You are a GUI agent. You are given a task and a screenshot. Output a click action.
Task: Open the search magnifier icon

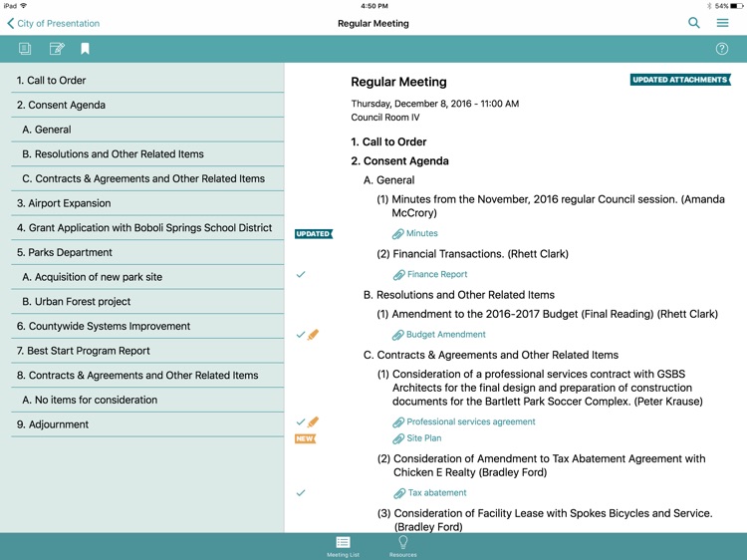click(x=693, y=23)
